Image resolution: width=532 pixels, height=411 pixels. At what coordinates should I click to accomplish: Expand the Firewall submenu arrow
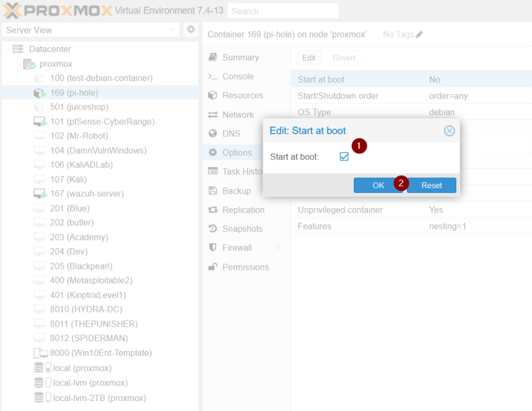click(x=277, y=248)
